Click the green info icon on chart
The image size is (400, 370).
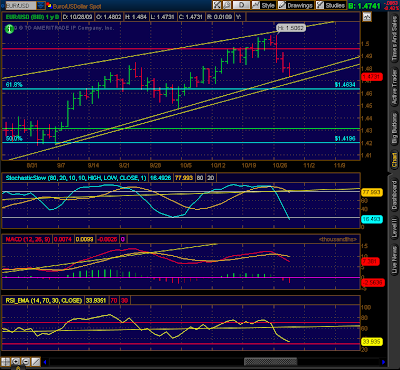coord(9,29)
